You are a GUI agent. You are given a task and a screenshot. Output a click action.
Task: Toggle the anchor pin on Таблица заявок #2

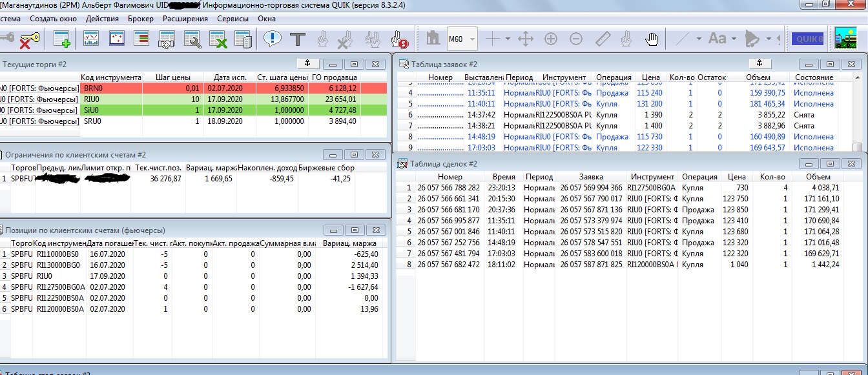click(x=759, y=63)
